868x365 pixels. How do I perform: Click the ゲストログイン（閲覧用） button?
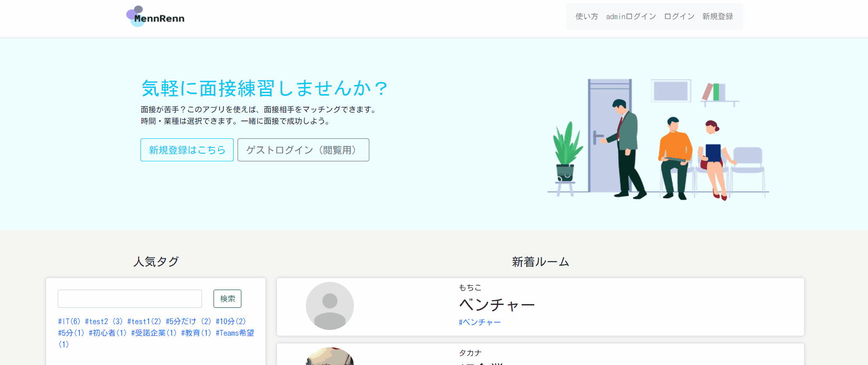303,150
